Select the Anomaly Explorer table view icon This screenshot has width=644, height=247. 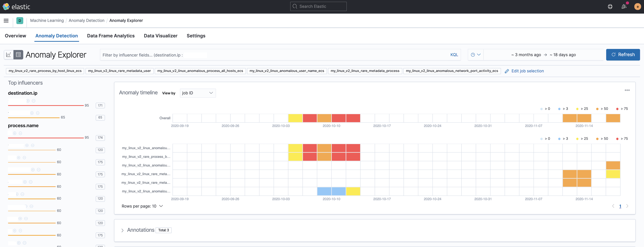coord(18,55)
